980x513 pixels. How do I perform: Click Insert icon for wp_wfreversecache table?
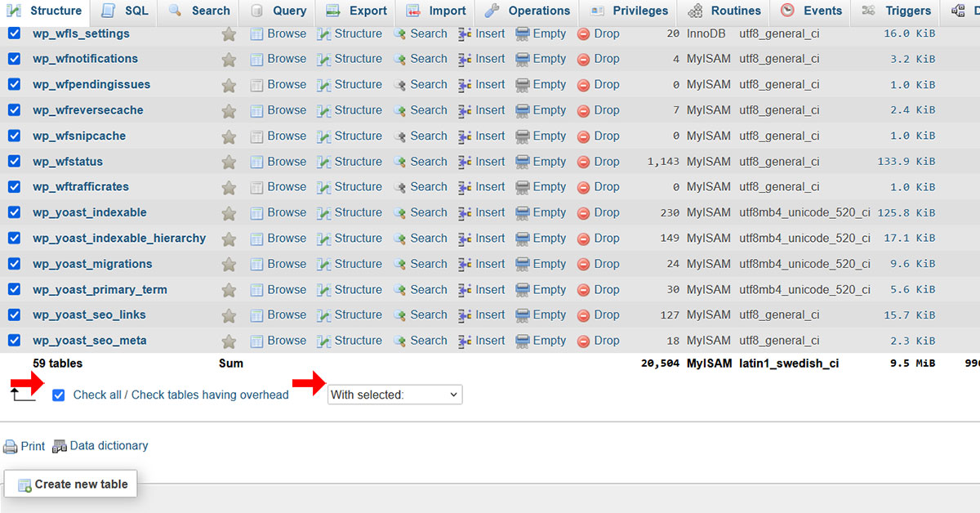click(465, 111)
